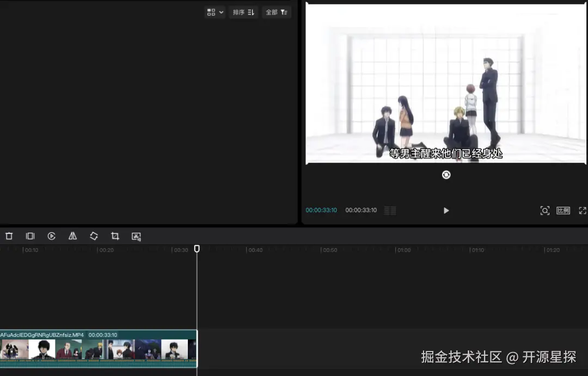Click the white total duration 00:00:33:10
The image size is (588, 376).
pos(361,210)
